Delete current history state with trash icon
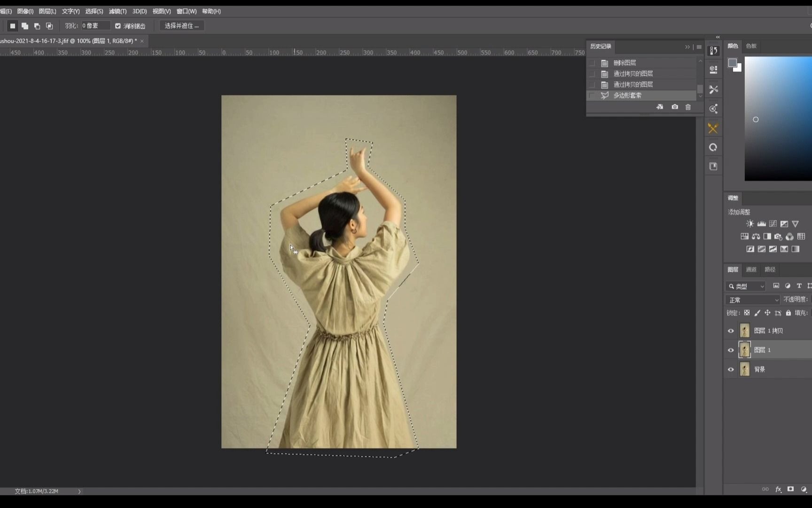 [x=688, y=107]
